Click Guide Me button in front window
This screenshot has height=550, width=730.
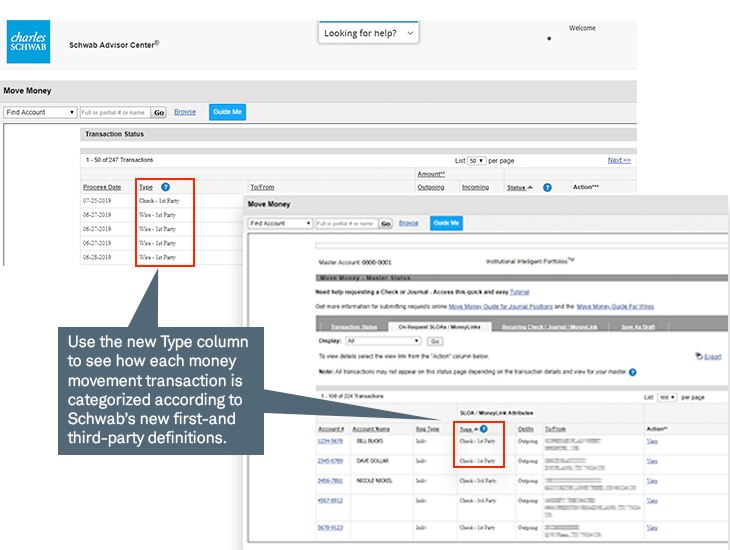point(446,223)
